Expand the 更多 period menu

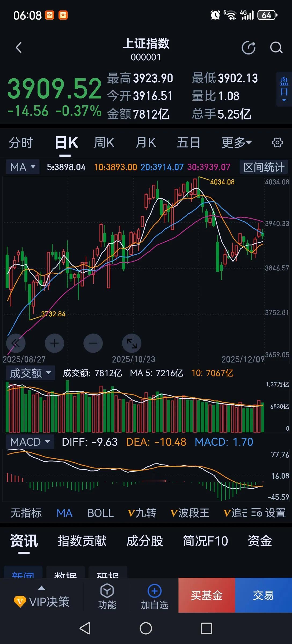(x=237, y=142)
